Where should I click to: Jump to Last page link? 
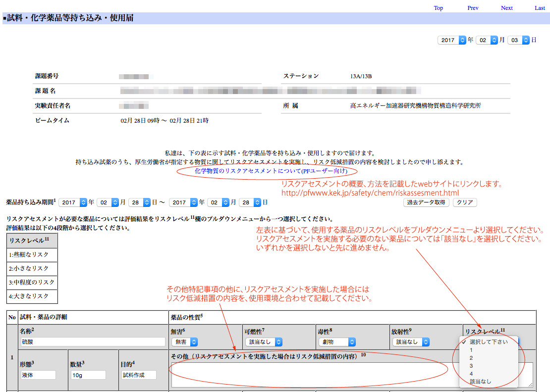[540, 8]
